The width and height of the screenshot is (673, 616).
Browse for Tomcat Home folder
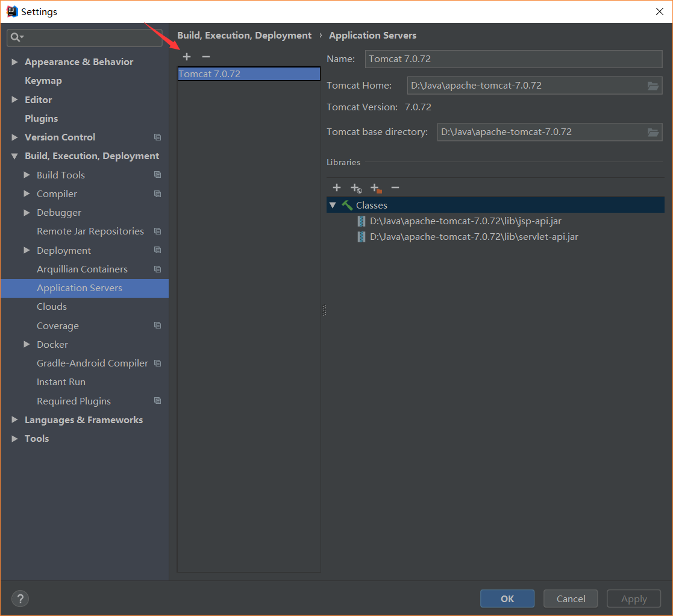653,86
